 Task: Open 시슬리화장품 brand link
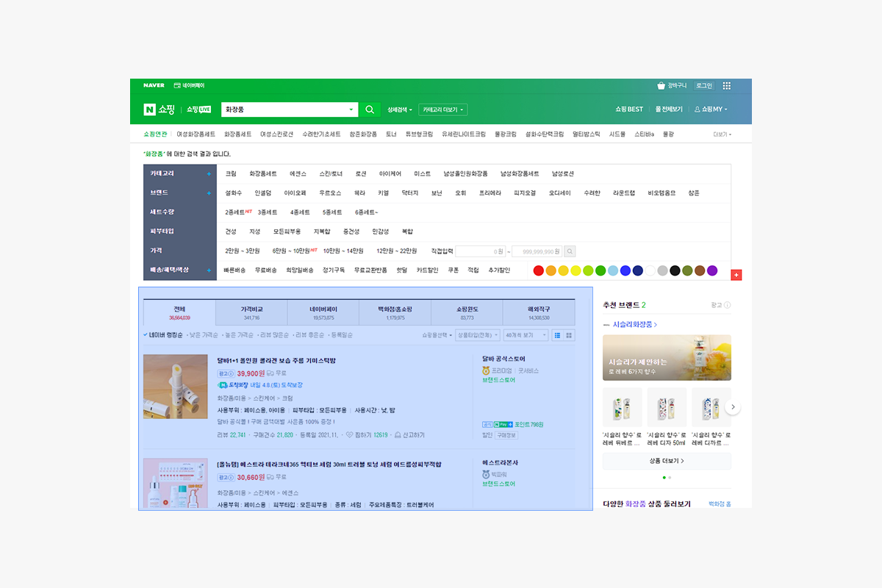tap(635, 324)
